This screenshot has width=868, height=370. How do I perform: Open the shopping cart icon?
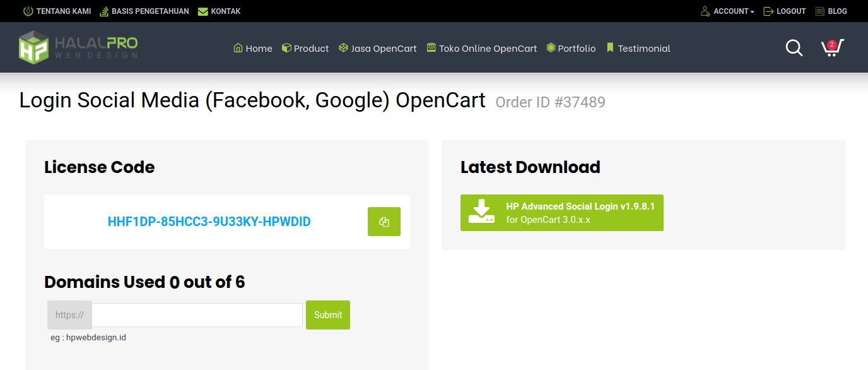click(x=831, y=48)
